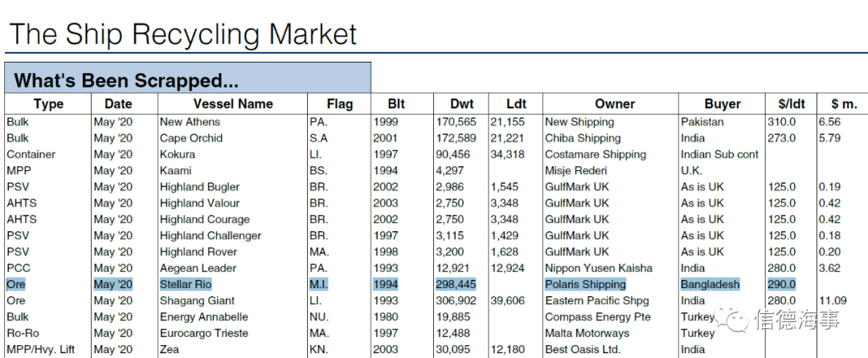This screenshot has width=868, height=358.
Task: Click the $ m. column header
Action: pyautogui.click(x=844, y=104)
